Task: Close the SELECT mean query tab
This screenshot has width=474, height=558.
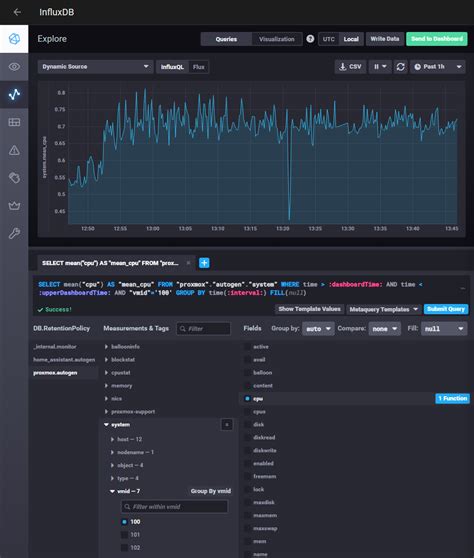Action: tap(188, 263)
